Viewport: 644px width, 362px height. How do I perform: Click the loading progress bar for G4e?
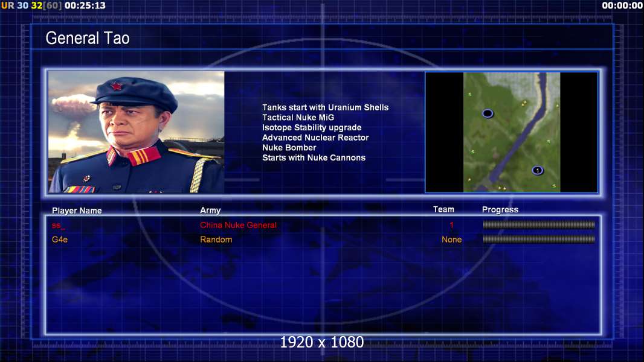click(x=539, y=239)
